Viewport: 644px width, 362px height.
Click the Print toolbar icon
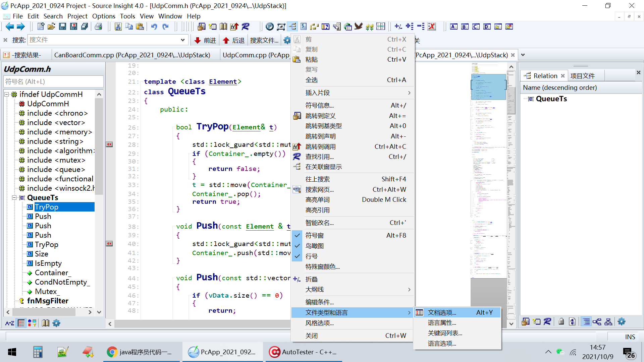(x=98, y=26)
